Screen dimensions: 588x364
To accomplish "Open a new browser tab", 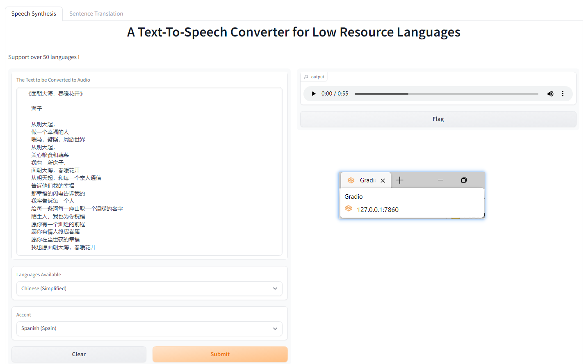I will [x=400, y=180].
